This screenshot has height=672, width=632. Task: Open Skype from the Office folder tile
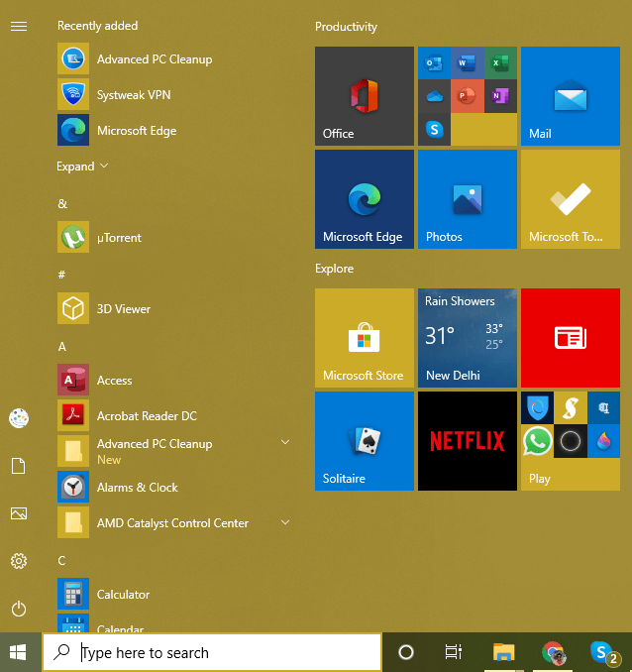click(434, 130)
